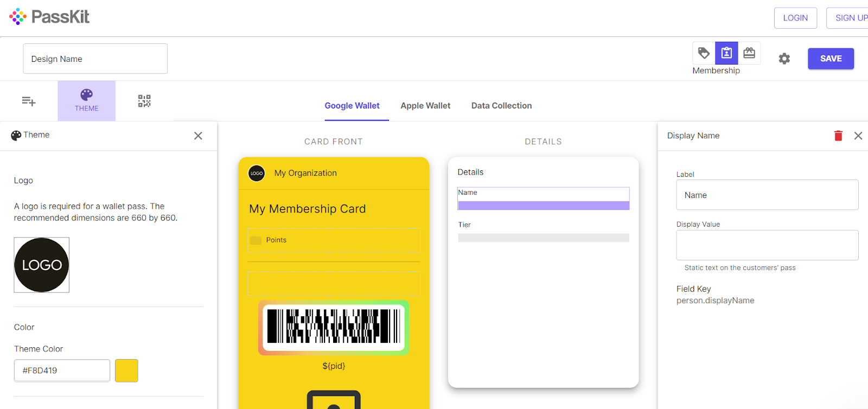
Task: Switch to Data Collection tab
Action: click(501, 106)
